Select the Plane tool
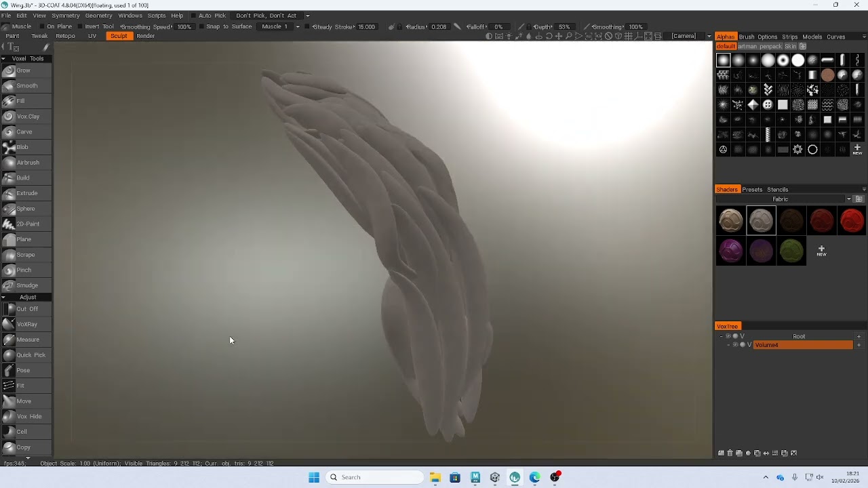This screenshot has height=488, width=868. tap(26, 239)
